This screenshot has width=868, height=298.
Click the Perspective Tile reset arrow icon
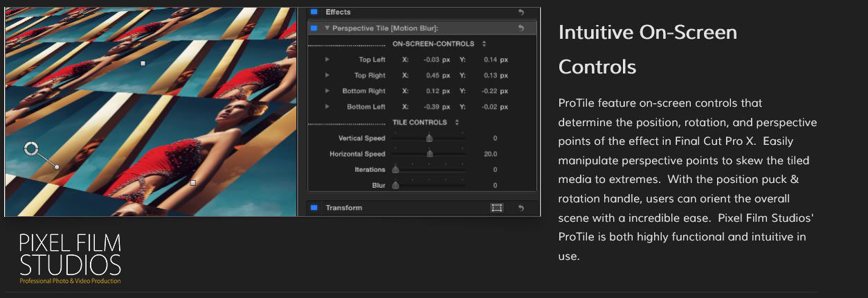(521, 28)
